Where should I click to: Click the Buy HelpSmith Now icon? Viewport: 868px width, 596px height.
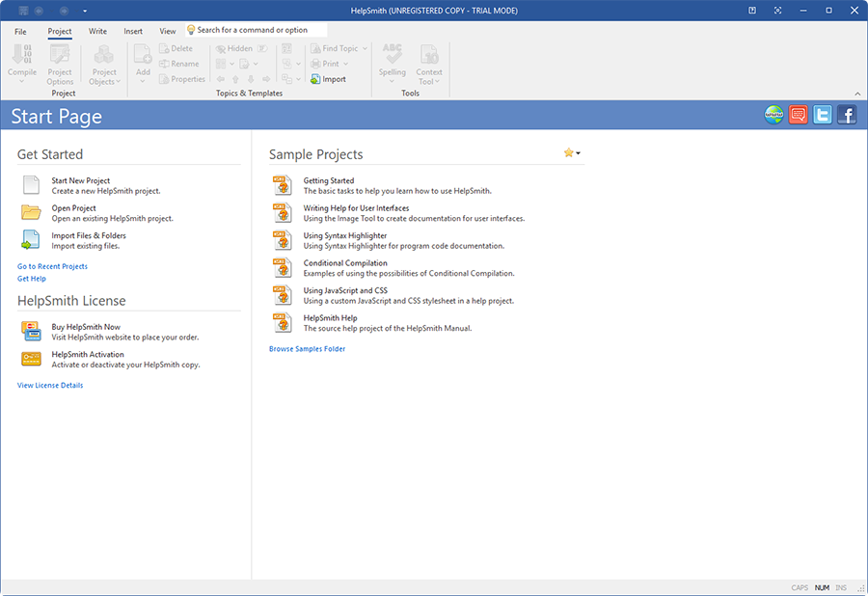(x=31, y=331)
